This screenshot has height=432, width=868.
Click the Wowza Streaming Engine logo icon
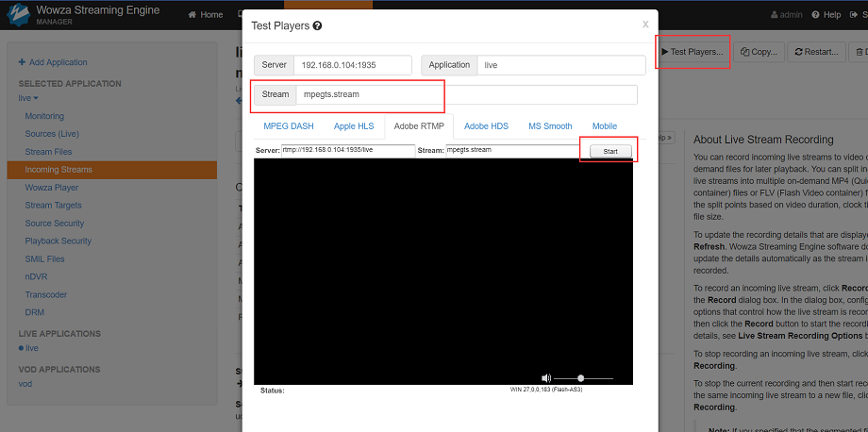(17, 14)
